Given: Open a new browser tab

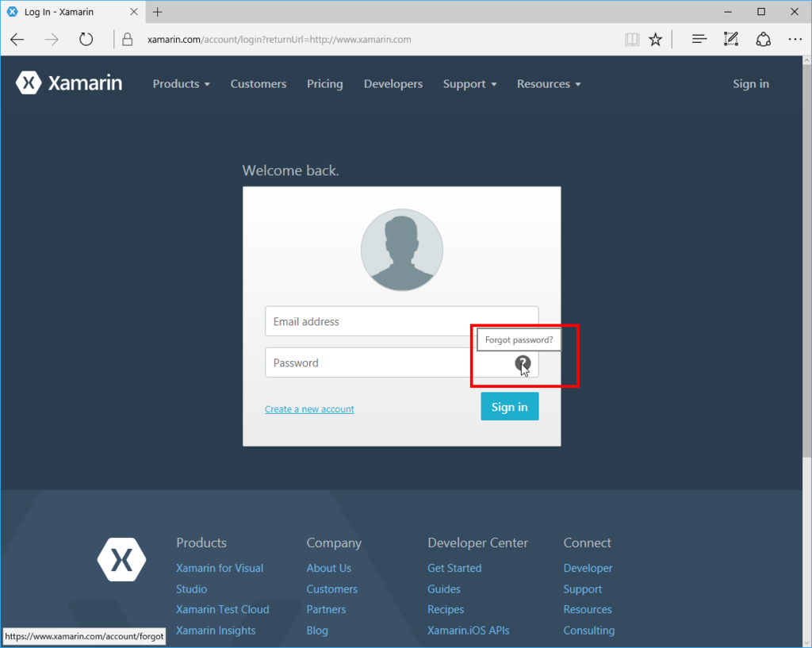Looking at the screenshot, I should point(158,12).
